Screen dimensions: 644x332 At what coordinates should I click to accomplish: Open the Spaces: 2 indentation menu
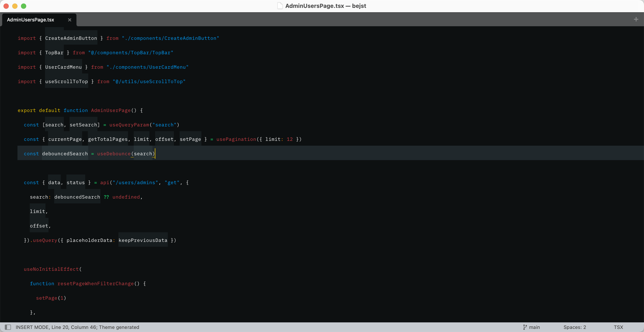pyautogui.click(x=575, y=327)
